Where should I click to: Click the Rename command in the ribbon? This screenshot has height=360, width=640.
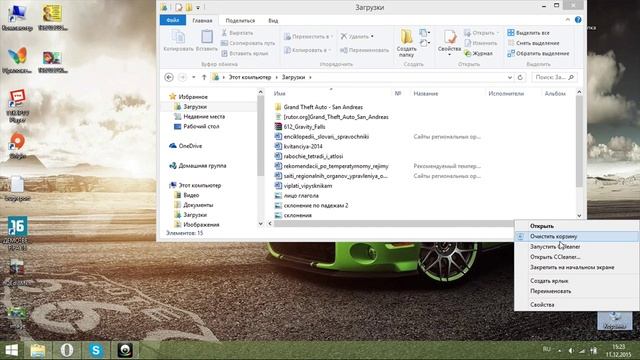click(x=364, y=50)
